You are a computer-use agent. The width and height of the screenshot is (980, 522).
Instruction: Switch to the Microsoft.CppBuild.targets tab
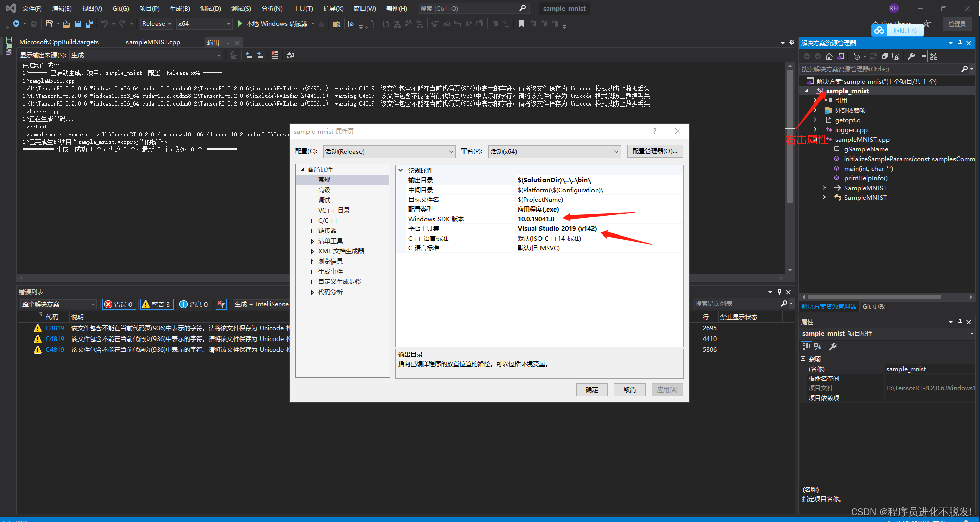coord(59,42)
